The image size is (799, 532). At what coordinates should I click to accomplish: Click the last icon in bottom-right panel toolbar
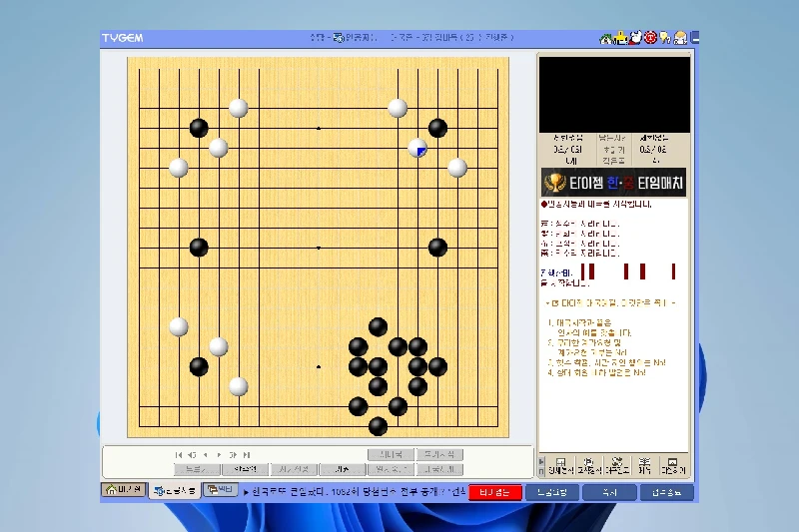(x=674, y=465)
